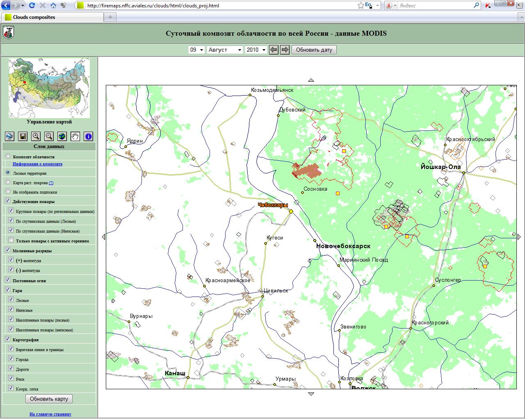Click the browser home icon
This screenshot has width=525, height=420.
[53, 5]
